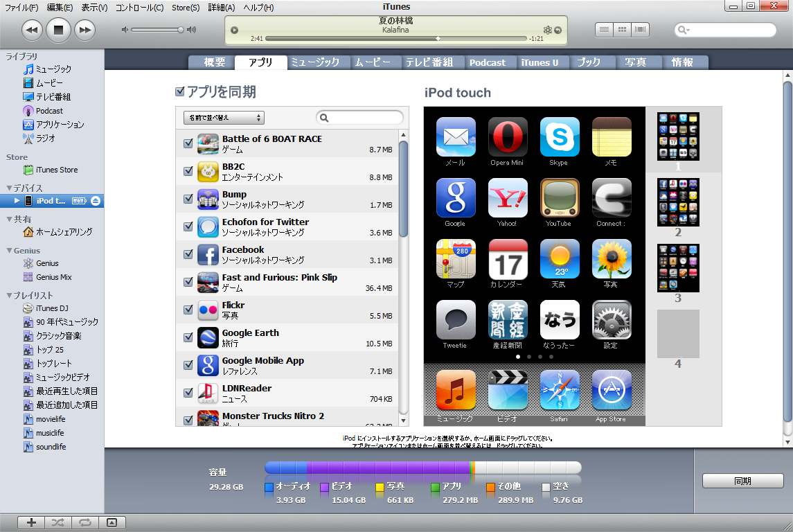Toggle the アプリを同期 checkbox
Viewport: 793px width, 532px height.
coord(179,91)
